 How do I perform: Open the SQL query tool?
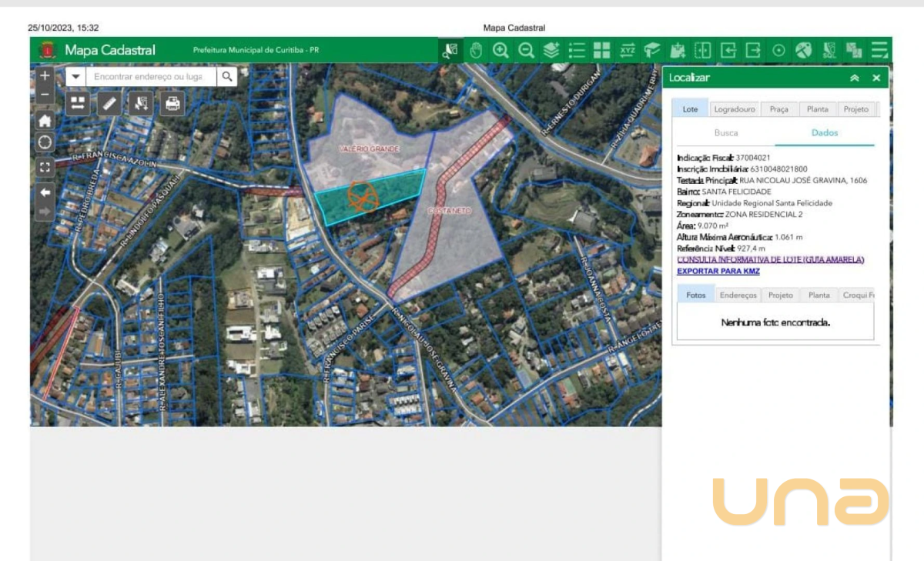829,51
